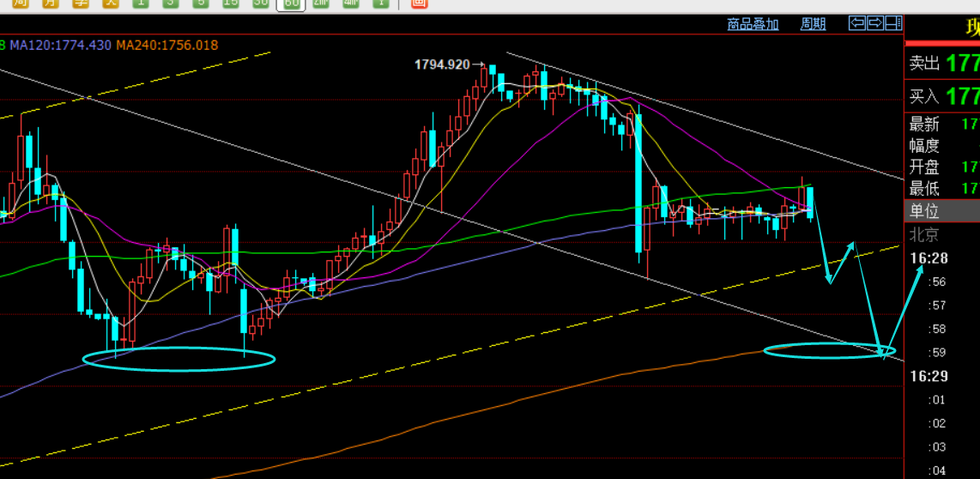Select the 15-minute period button
980x479 pixels.
231,3
